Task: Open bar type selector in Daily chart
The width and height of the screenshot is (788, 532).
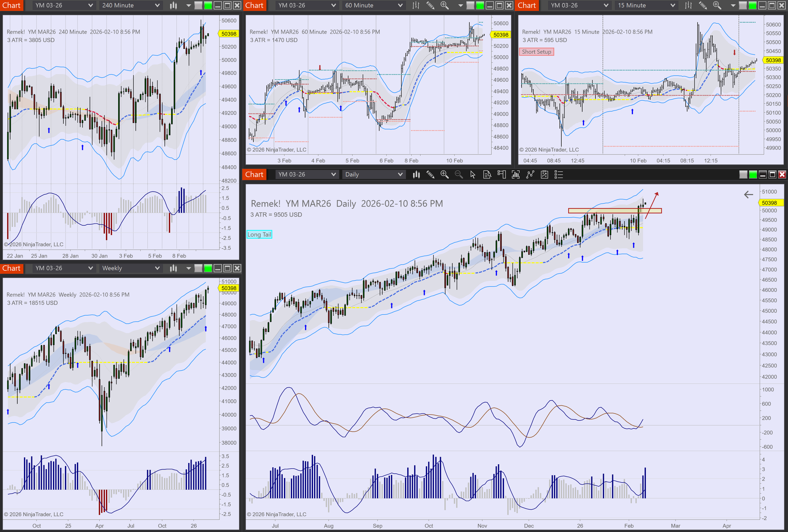Action: point(416,174)
